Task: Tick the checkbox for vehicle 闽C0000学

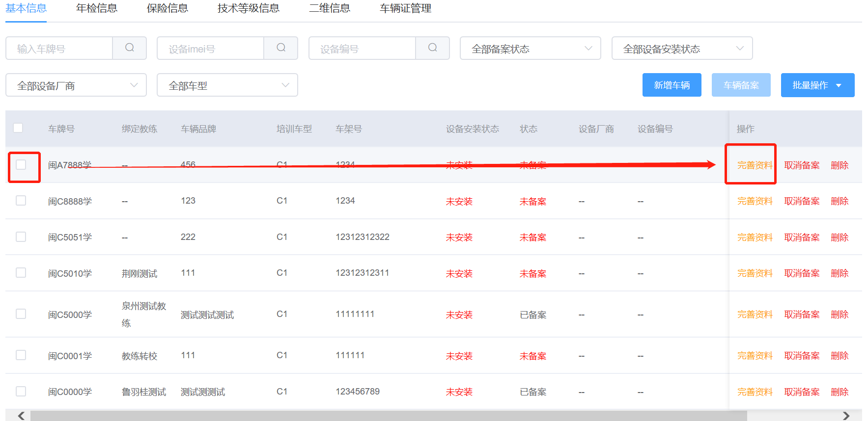Action: click(x=21, y=392)
